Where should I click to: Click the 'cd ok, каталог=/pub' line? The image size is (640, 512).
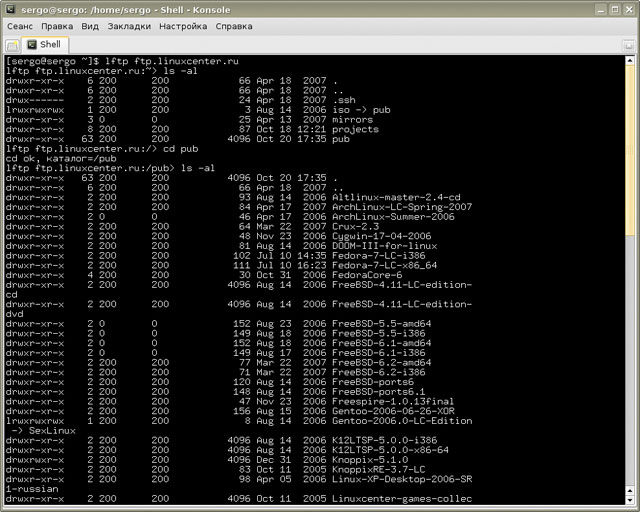[61, 158]
